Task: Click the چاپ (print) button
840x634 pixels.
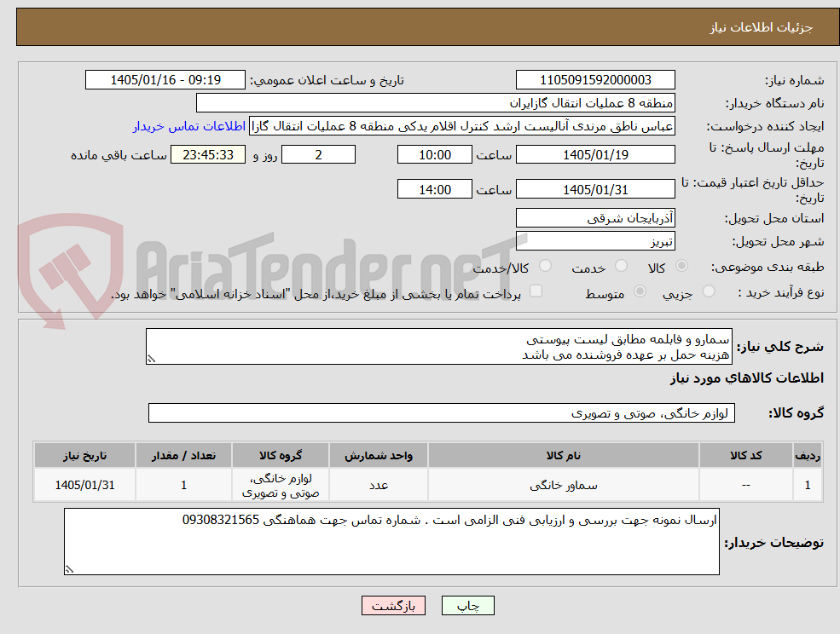Action: pos(467,606)
